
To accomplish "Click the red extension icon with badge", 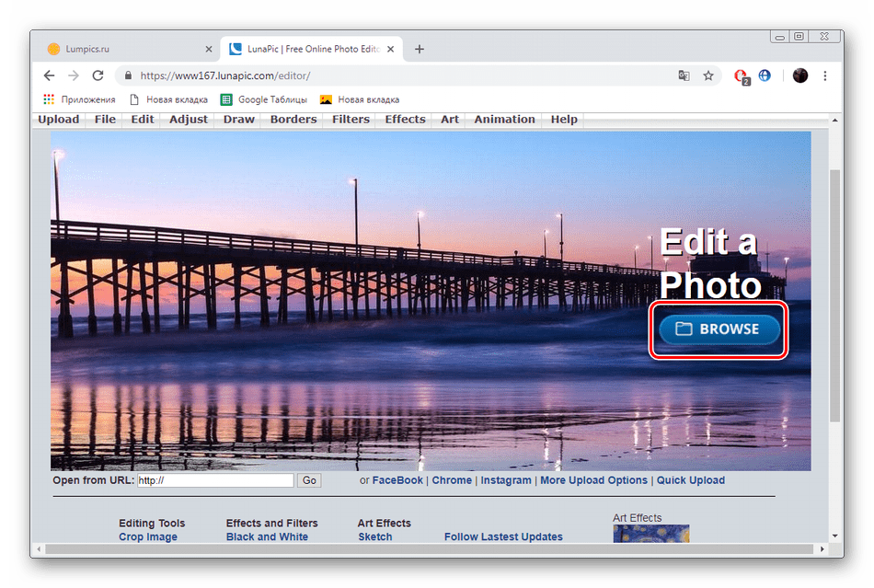I will click(741, 76).
